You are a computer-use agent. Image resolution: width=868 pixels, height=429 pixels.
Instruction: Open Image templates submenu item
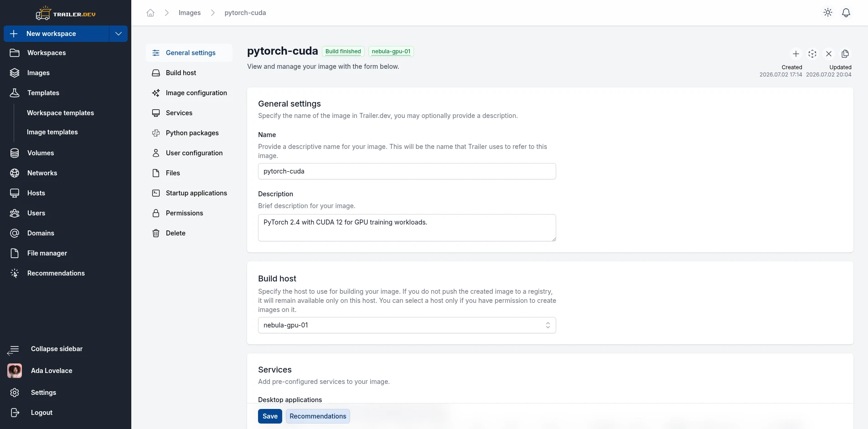(52, 132)
